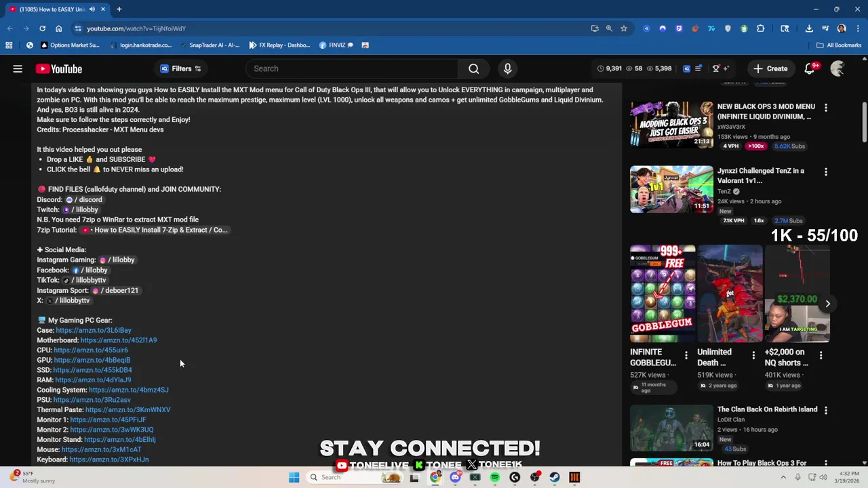
Task: Open the Create button
Action: click(770, 68)
